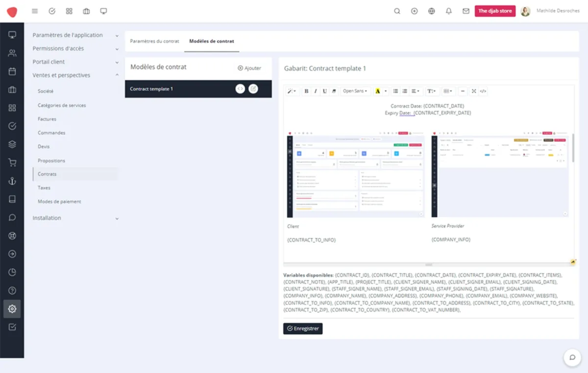Image resolution: width=588 pixels, height=373 pixels.
Task: Expand Installation section
Action: [75, 218]
